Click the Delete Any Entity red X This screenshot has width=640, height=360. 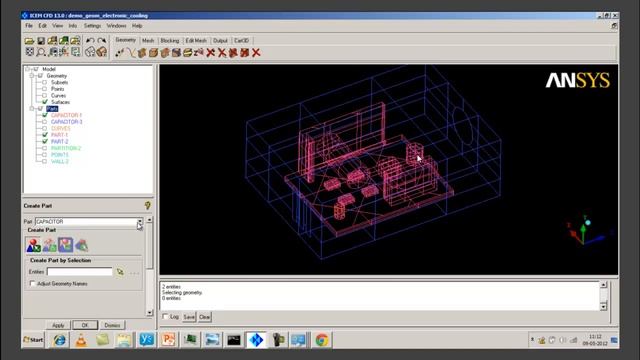click(256, 53)
